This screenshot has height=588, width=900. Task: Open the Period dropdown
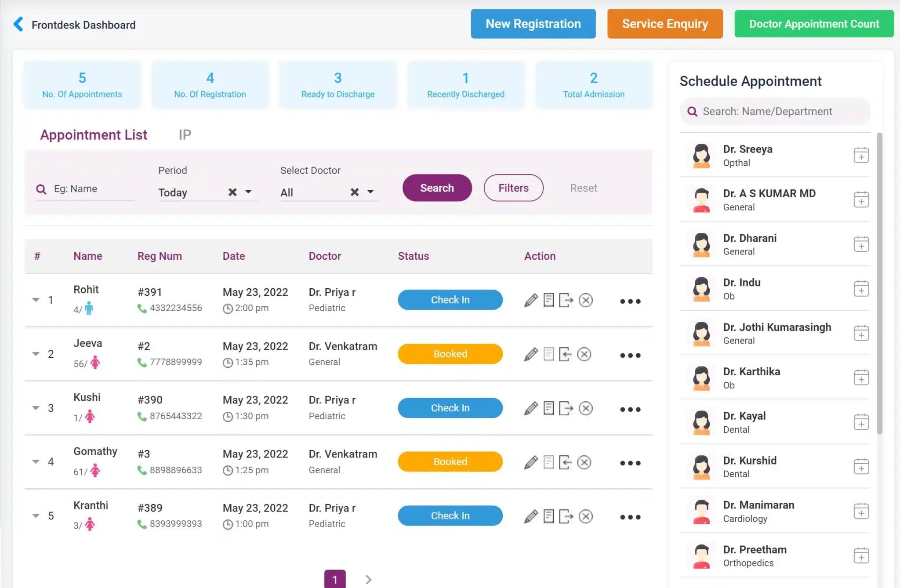coord(248,192)
